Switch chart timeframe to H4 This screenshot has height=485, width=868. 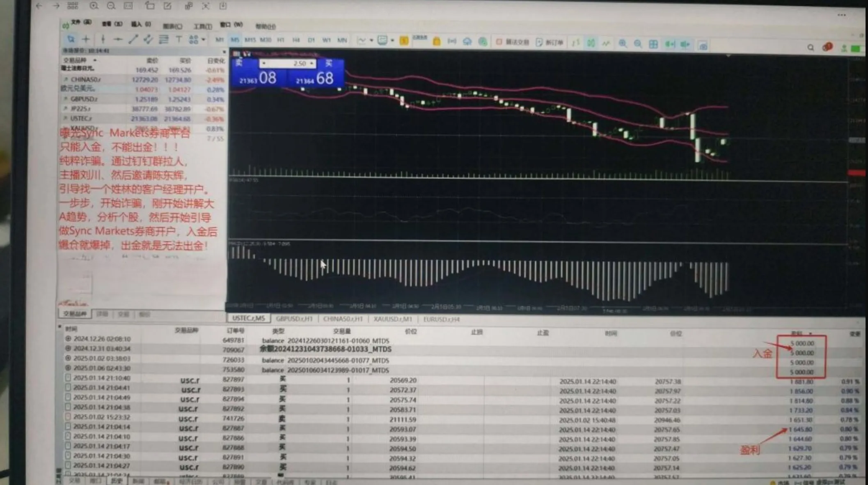pos(296,40)
